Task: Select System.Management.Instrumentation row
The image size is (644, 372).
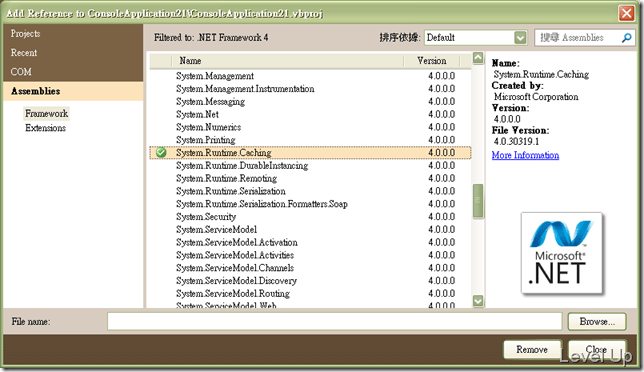Action: tap(310, 89)
